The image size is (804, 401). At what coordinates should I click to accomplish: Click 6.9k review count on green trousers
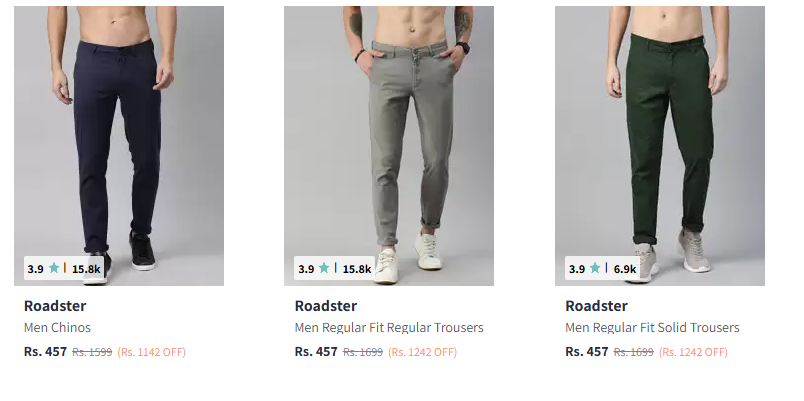coord(625,269)
